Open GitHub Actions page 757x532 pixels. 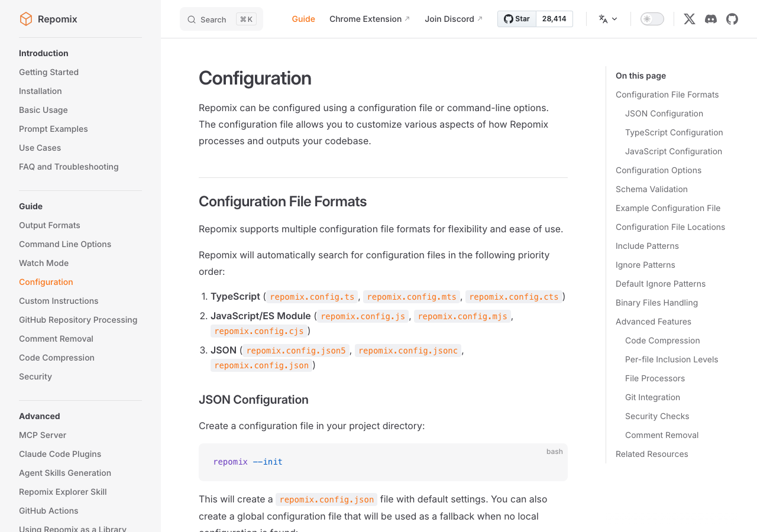coord(48,511)
